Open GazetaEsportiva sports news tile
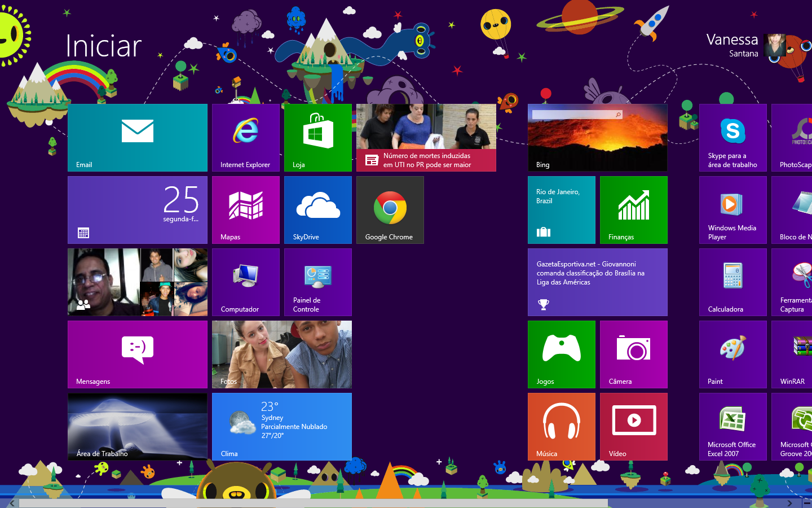The height and width of the screenshot is (508, 812). tap(598, 282)
